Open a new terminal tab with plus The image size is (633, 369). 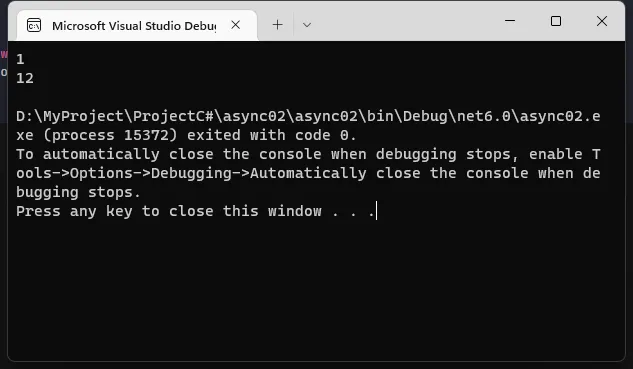pyautogui.click(x=277, y=25)
